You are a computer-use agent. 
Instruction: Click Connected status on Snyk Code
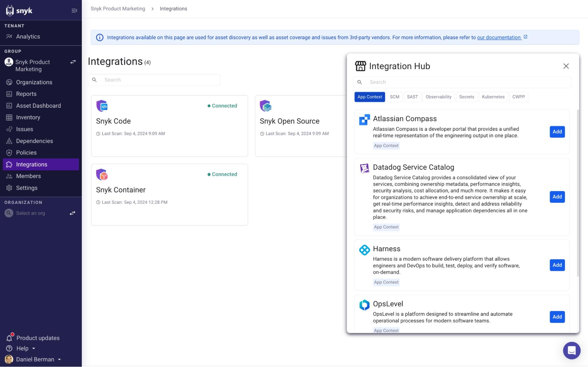point(222,106)
